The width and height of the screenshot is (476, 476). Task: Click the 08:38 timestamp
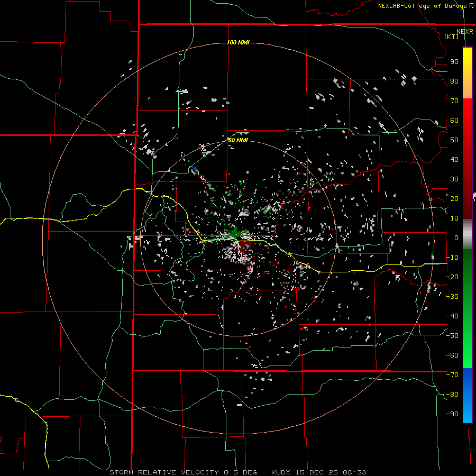click(x=354, y=472)
